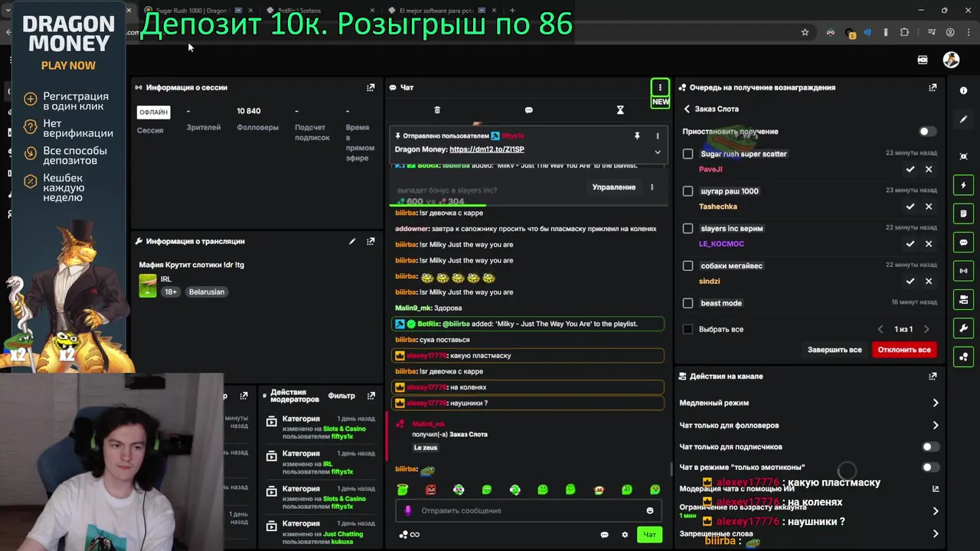
Task: Click the document icon in right sidebar
Action: (963, 214)
